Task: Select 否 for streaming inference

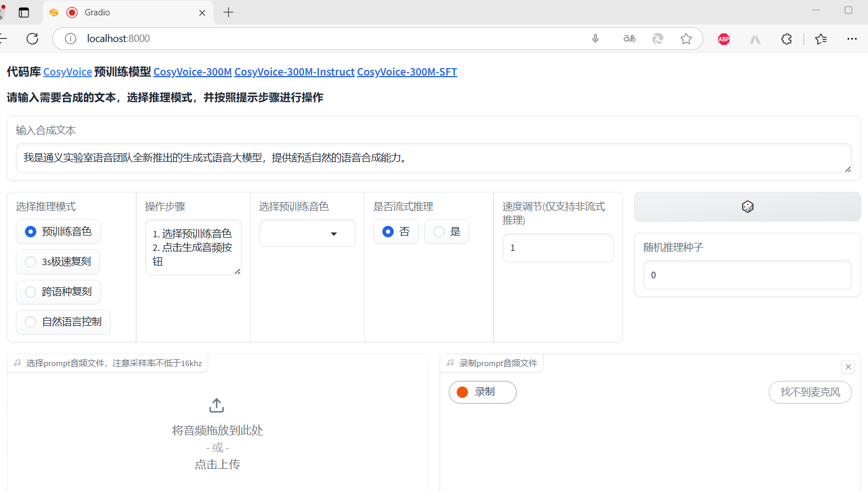Action: pos(396,232)
